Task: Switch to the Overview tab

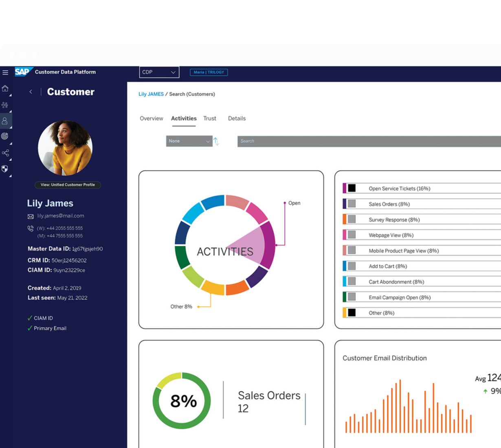Action: 151,119
